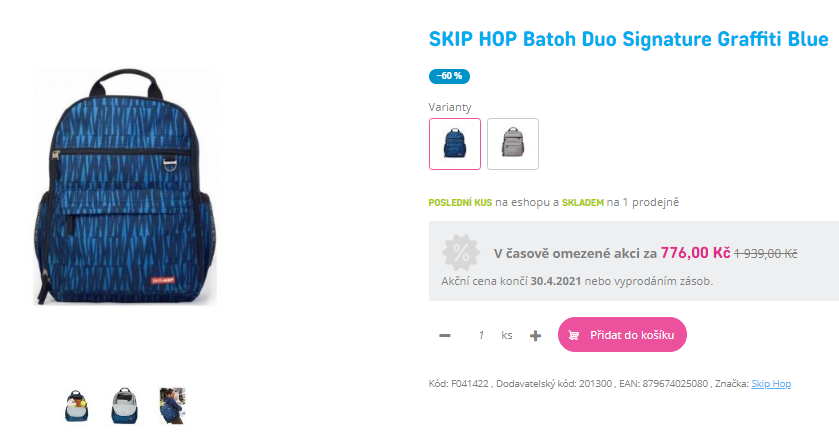Click the crossed-out original price 1 939,00 Kč
This screenshot has height=448, width=839.
click(x=765, y=254)
